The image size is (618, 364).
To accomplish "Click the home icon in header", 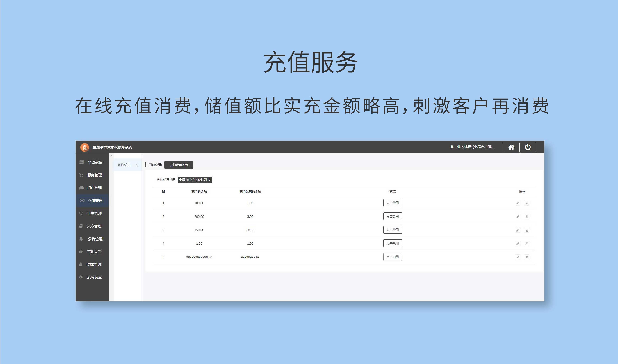I will click(511, 147).
